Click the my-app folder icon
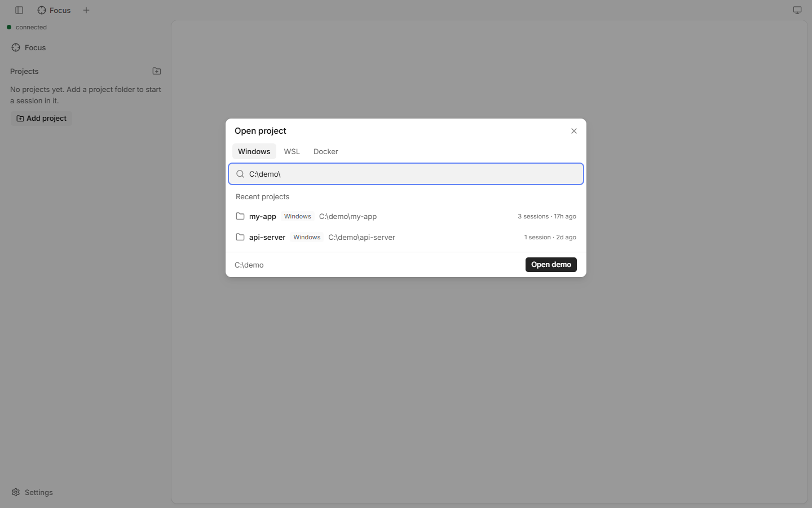The width and height of the screenshot is (812, 508). [x=240, y=216]
